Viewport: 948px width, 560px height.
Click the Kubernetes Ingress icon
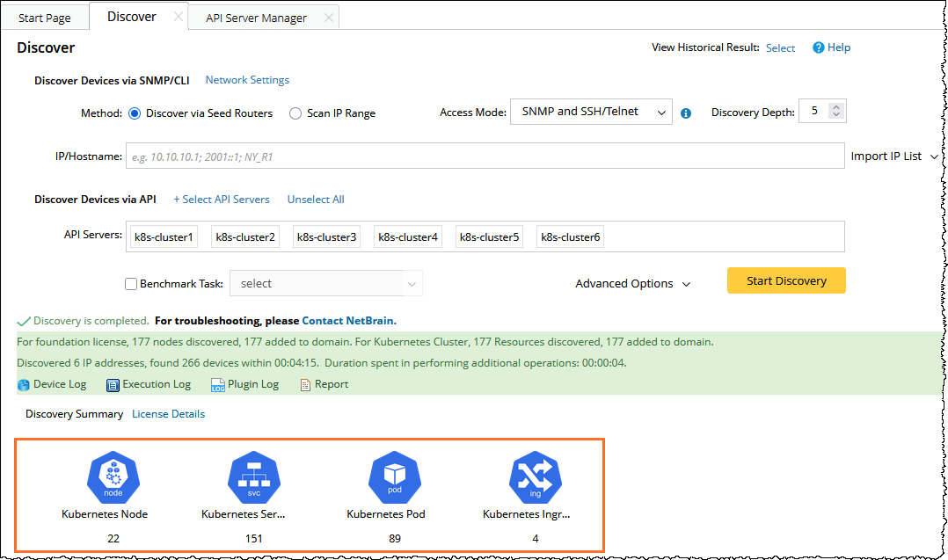click(536, 477)
